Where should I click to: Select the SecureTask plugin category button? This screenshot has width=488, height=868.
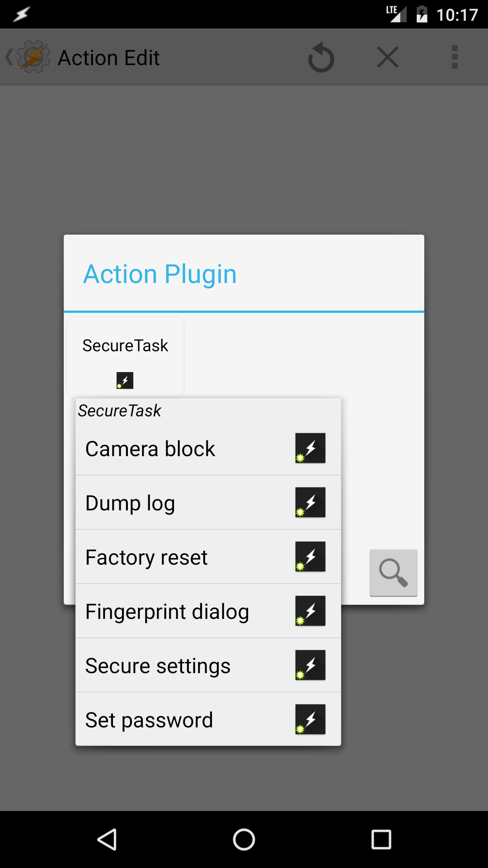125,357
